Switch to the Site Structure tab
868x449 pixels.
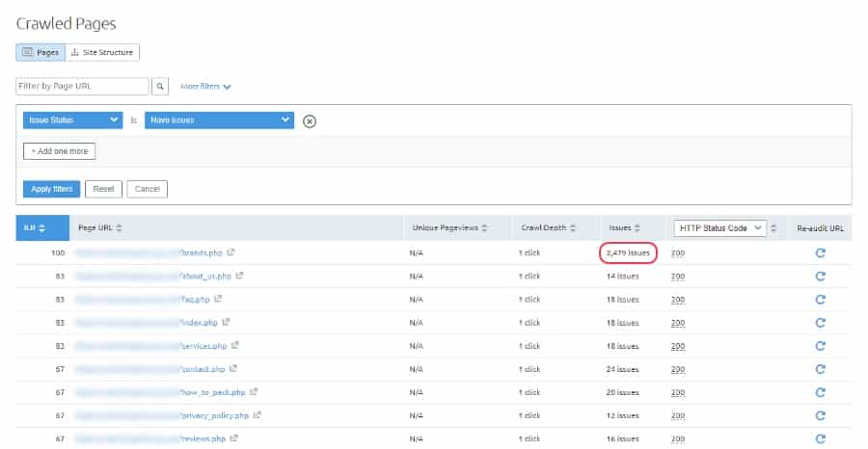[x=102, y=53]
